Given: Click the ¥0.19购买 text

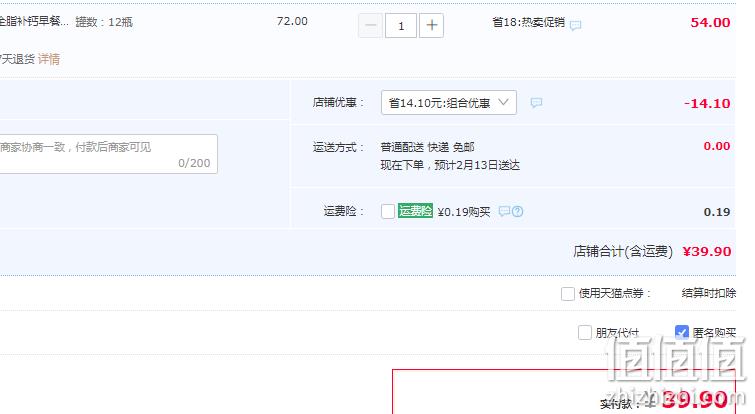Looking at the screenshot, I should click(x=464, y=212).
